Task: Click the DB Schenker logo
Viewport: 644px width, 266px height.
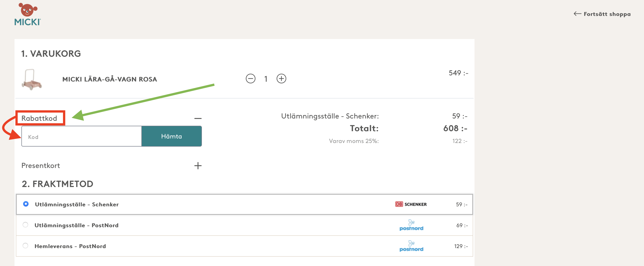Action: coord(411,204)
